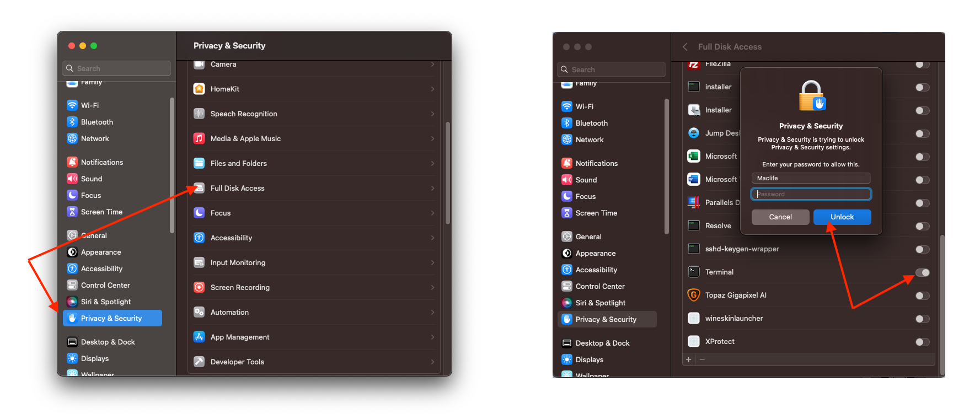980x414 pixels.
Task: Click the Privacy & Security list scrollbar
Action: (x=447, y=173)
